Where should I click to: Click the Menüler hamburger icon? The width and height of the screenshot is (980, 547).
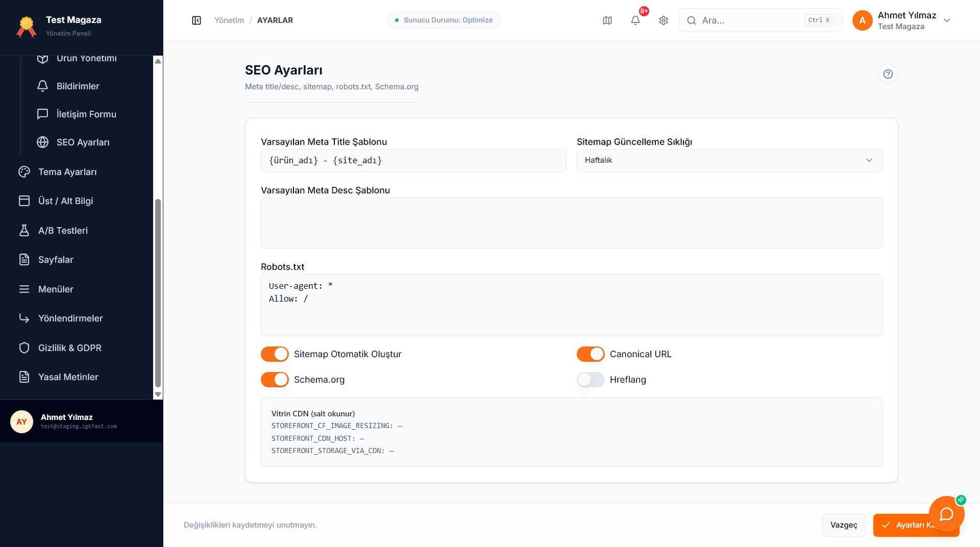coord(24,289)
